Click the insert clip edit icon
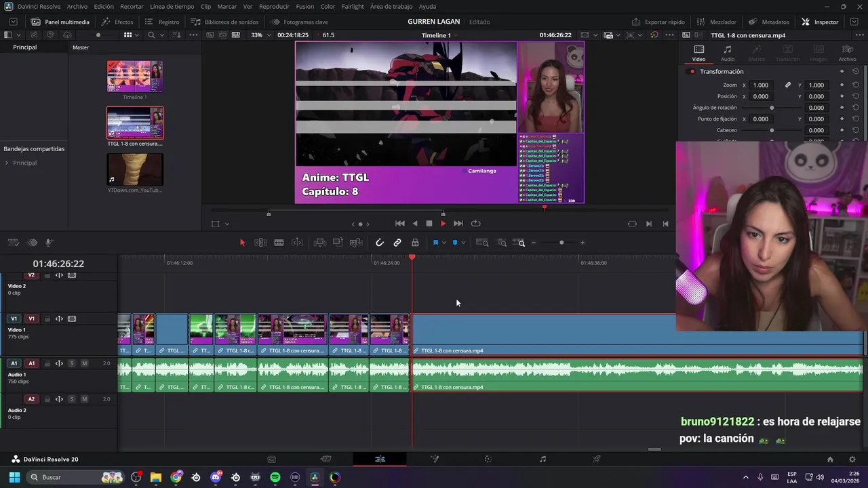 319,243
